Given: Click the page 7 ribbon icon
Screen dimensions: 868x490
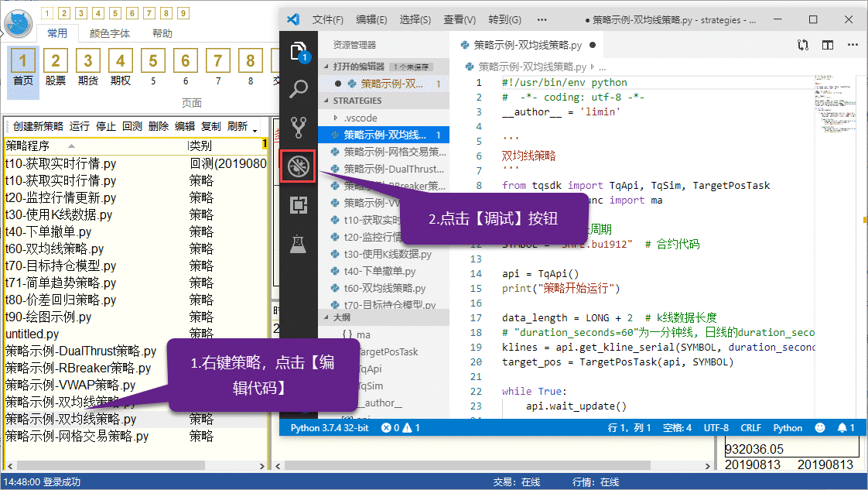Looking at the screenshot, I should (218, 67).
